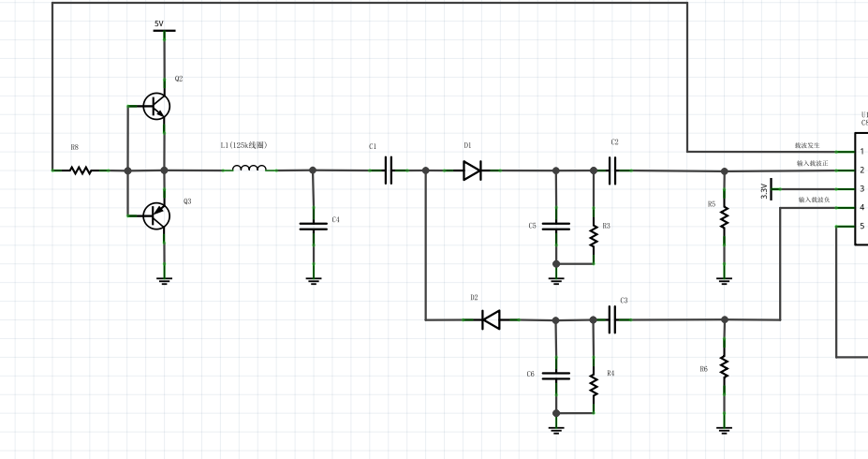Click the 'R6' designator text

703,369
